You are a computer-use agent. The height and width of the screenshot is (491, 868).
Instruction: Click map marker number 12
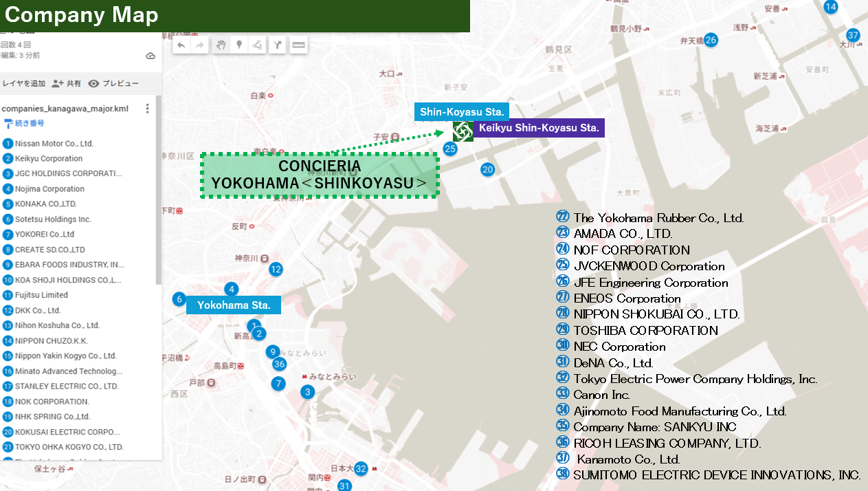[x=276, y=270]
